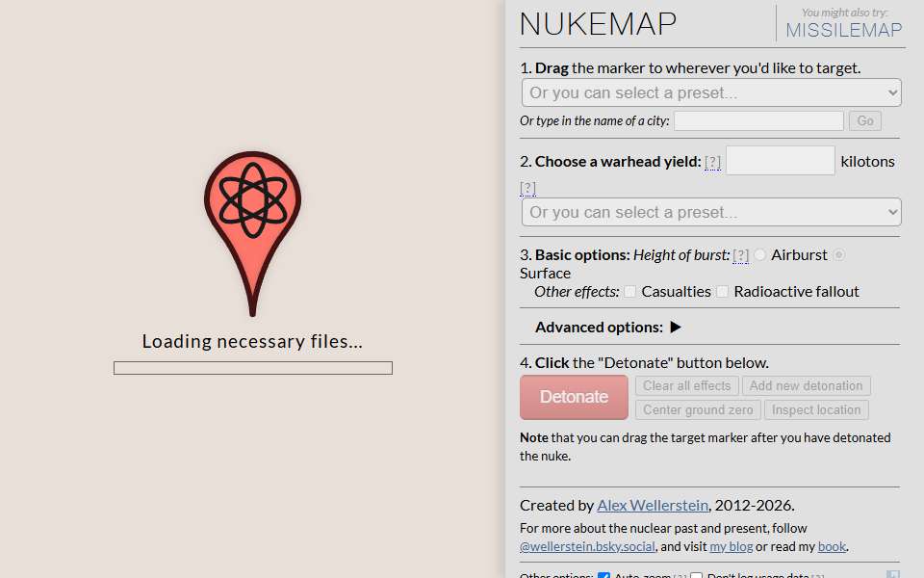Click Inspect location button
The image size is (924, 578).
point(816,410)
